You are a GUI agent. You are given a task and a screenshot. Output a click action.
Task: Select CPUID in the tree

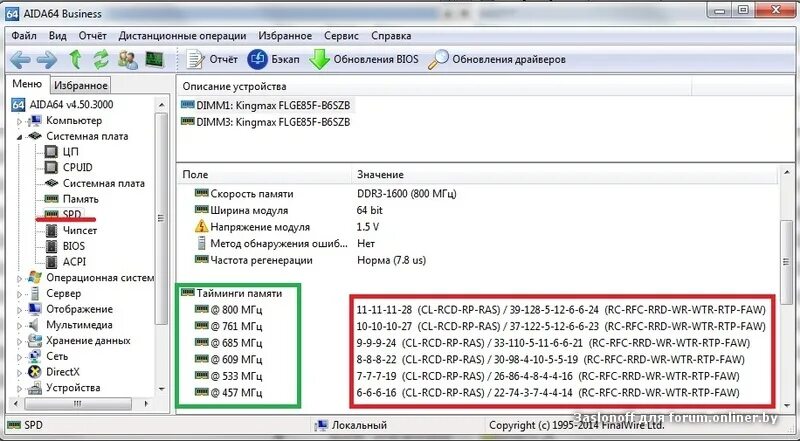tap(78, 167)
